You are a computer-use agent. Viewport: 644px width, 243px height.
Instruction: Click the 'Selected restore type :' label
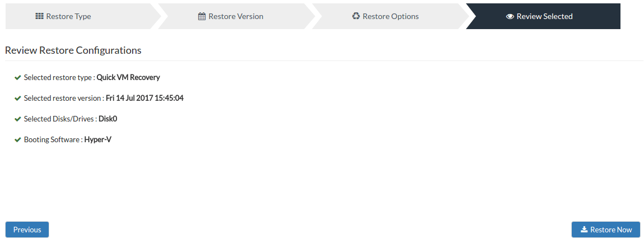(59, 77)
